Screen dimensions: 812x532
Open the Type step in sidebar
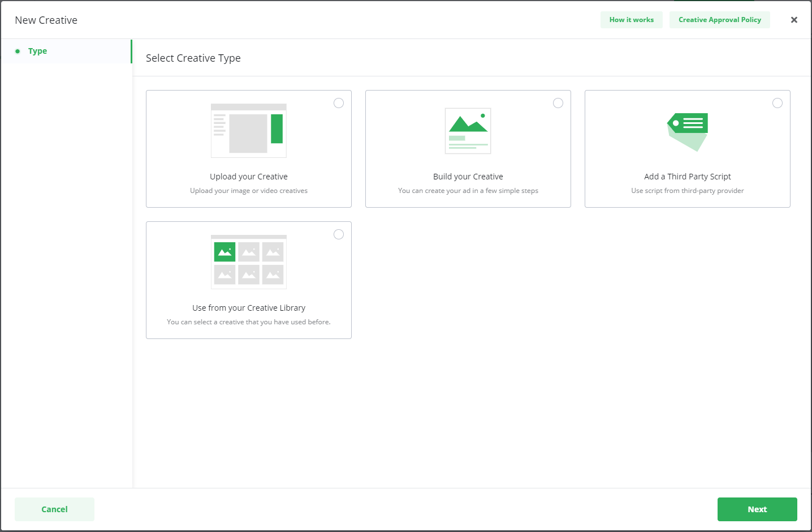38,51
